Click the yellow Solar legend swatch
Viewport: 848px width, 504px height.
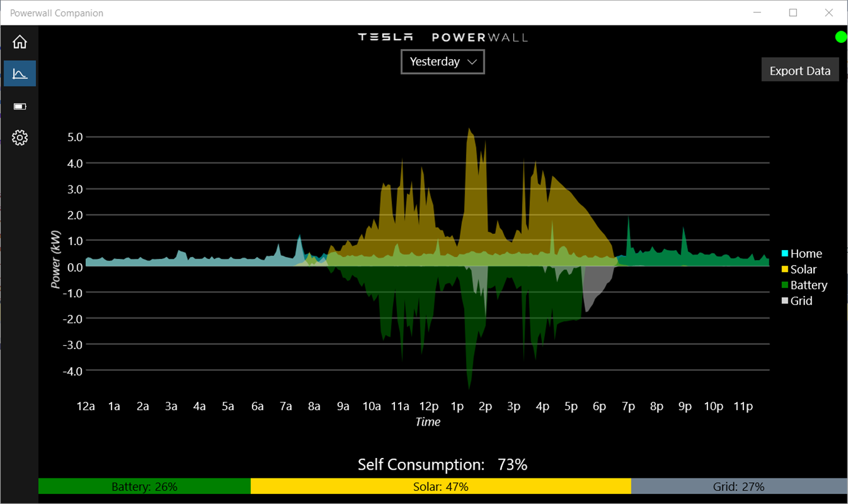pos(785,269)
